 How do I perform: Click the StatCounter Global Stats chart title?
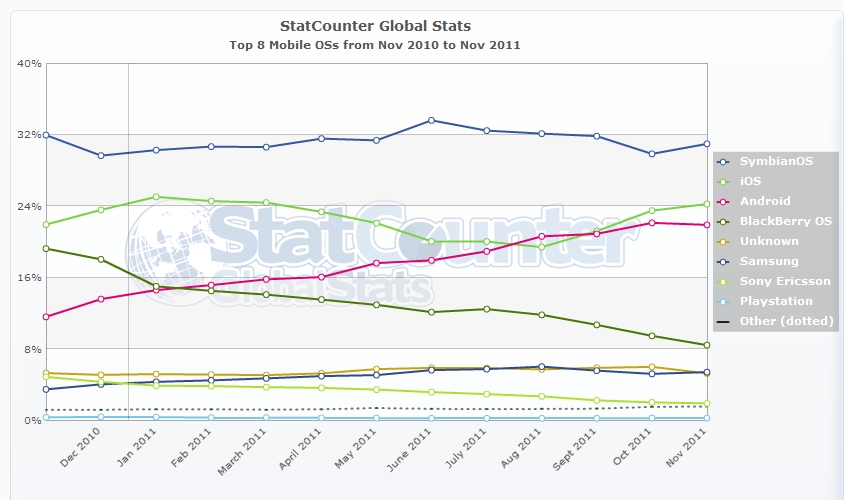375,26
